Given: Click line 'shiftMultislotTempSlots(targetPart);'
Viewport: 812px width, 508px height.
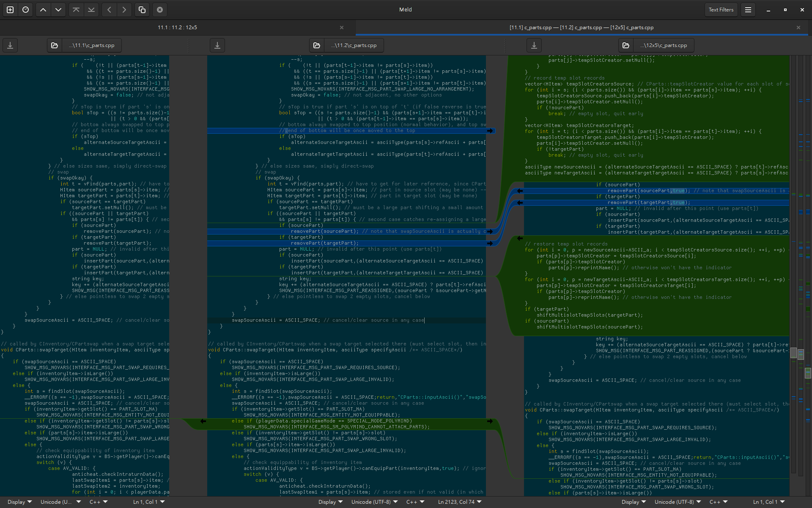Looking at the screenshot, I should pyautogui.click(x=590, y=315).
